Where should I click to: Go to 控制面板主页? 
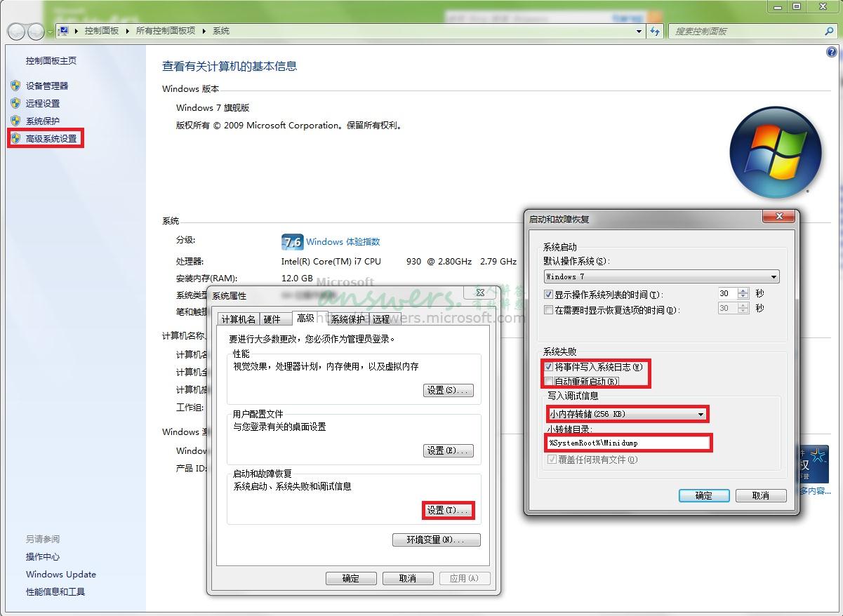coord(51,61)
